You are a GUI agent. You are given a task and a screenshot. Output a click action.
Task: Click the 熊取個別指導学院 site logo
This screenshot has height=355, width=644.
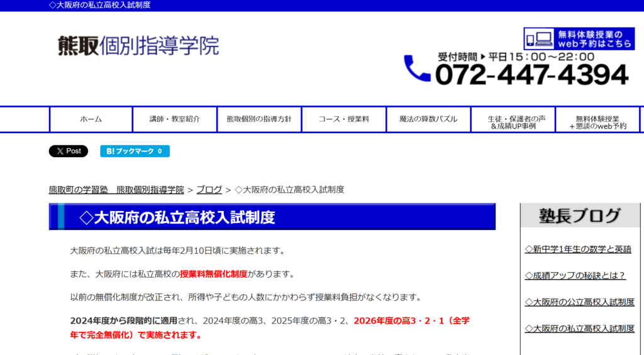click(x=138, y=46)
